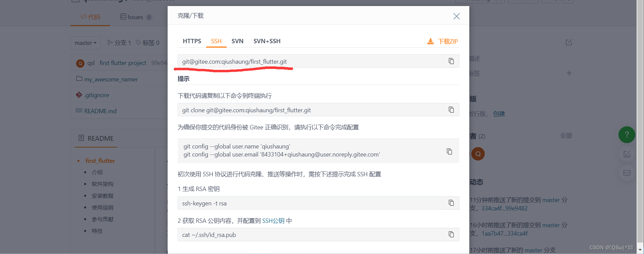Switch to the SVN tab
This screenshot has height=254, width=644.
[237, 41]
